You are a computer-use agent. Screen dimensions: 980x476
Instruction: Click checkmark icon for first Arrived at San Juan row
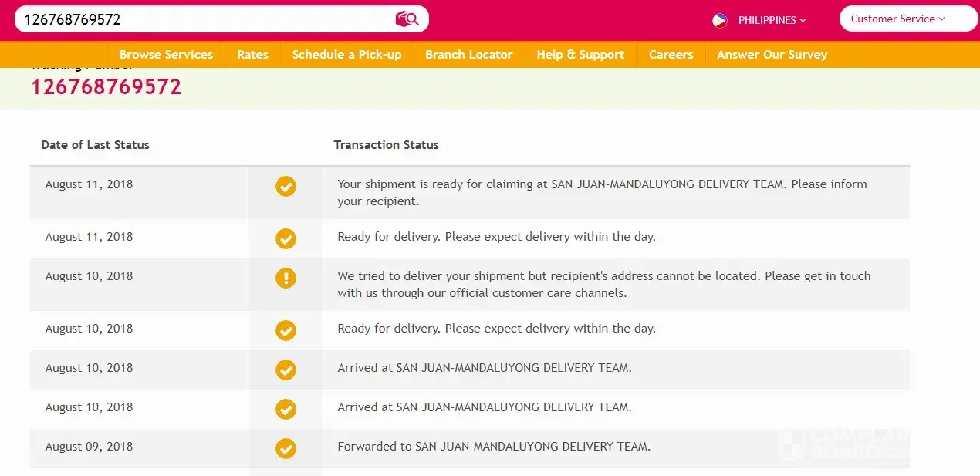pos(286,370)
